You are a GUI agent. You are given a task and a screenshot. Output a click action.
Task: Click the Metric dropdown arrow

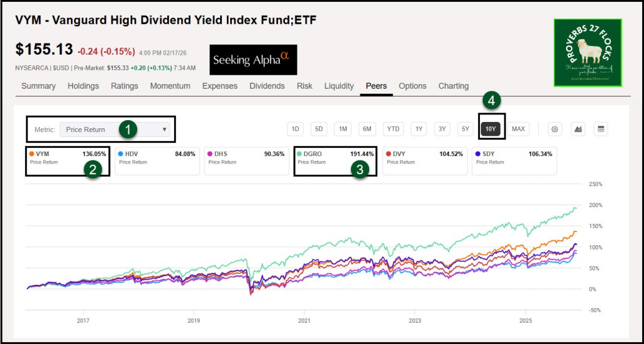click(x=165, y=130)
